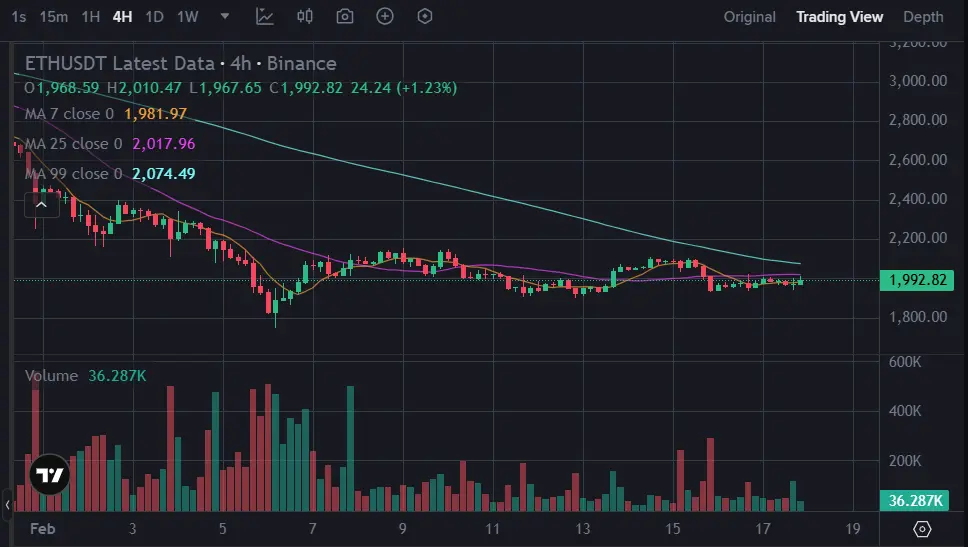
Task: Select the Trading View tab
Action: pyautogui.click(x=840, y=17)
